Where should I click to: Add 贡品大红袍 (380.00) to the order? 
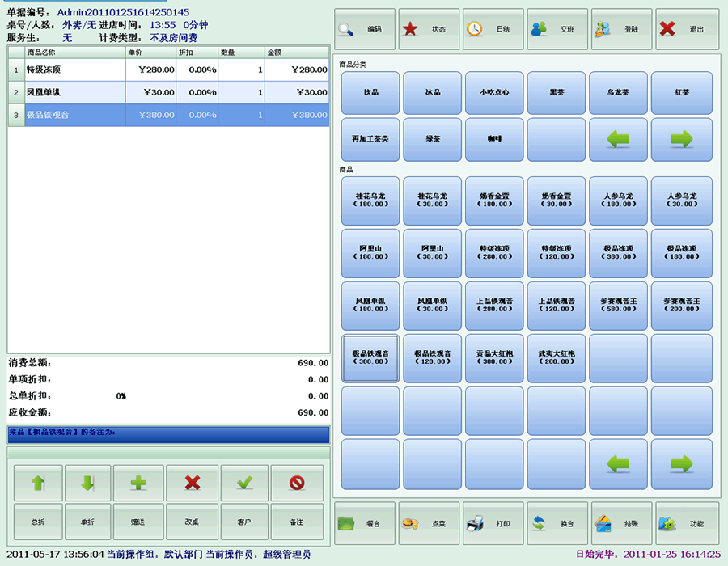click(x=494, y=357)
